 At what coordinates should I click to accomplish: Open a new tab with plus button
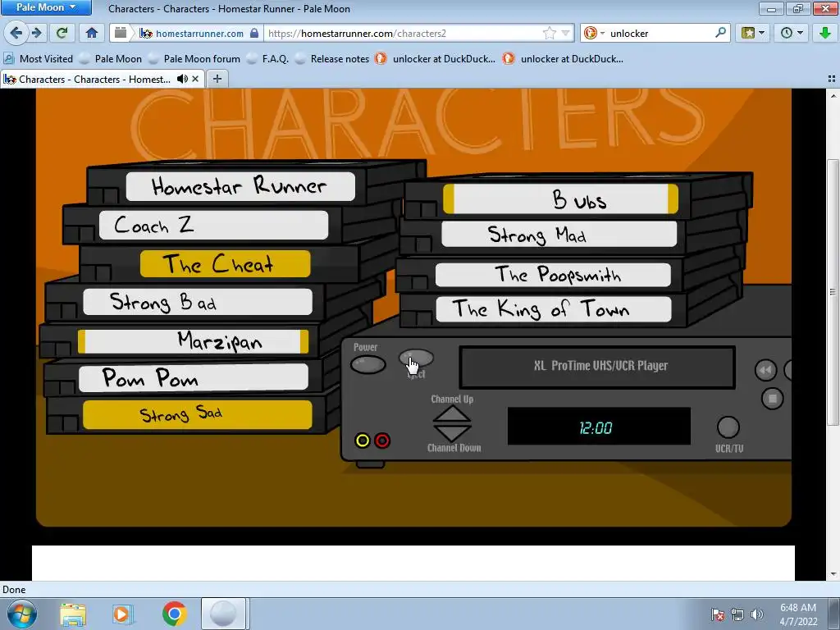(x=217, y=79)
